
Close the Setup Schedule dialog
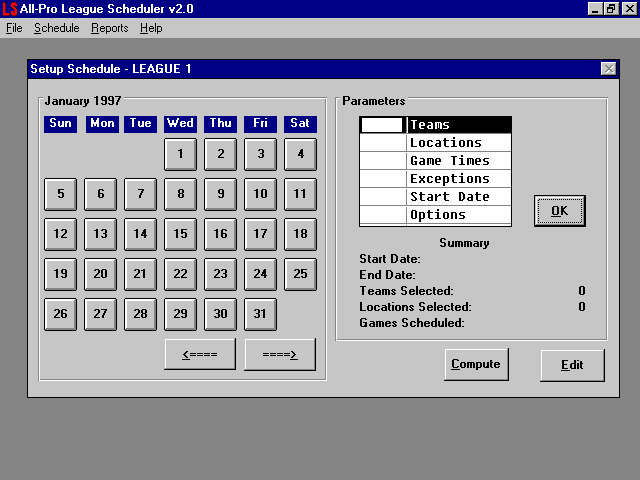click(x=608, y=69)
